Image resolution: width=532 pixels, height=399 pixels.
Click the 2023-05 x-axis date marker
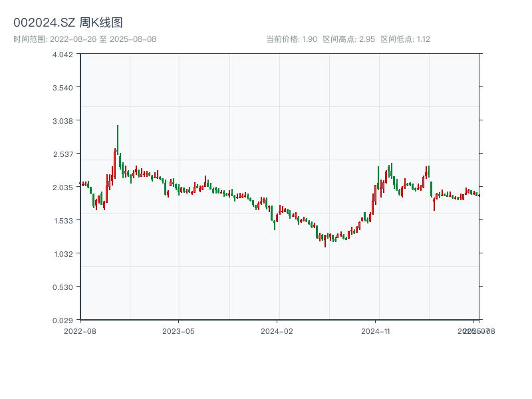pos(178,331)
